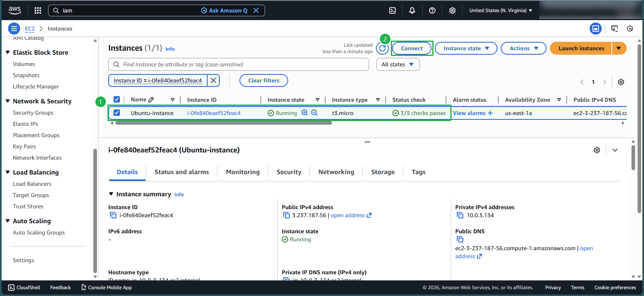
Task: Open the AWS home logo
Action: click(15, 10)
